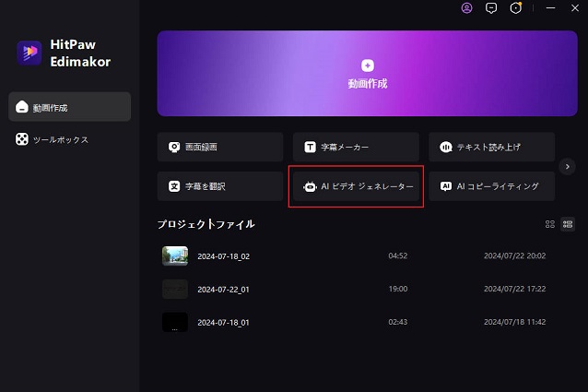Viewport: 588px width, 392px height.
Task: Open the 画面録画 screen recorder
Action: click(220, 147)
